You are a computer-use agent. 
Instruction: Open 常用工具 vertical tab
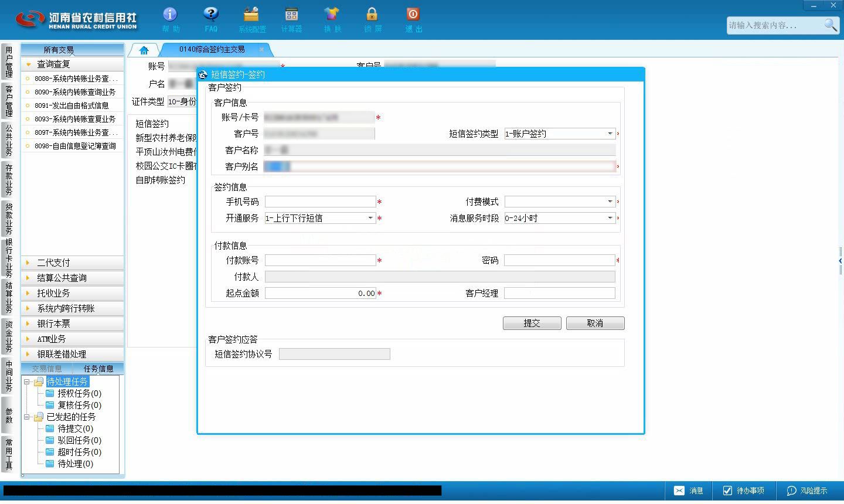[9, 454]
